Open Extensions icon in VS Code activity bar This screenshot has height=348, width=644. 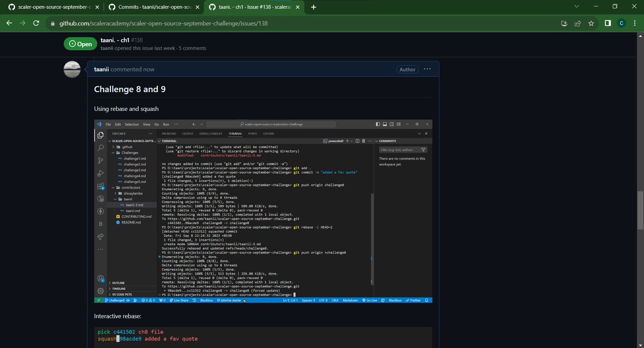coord(100,187)
